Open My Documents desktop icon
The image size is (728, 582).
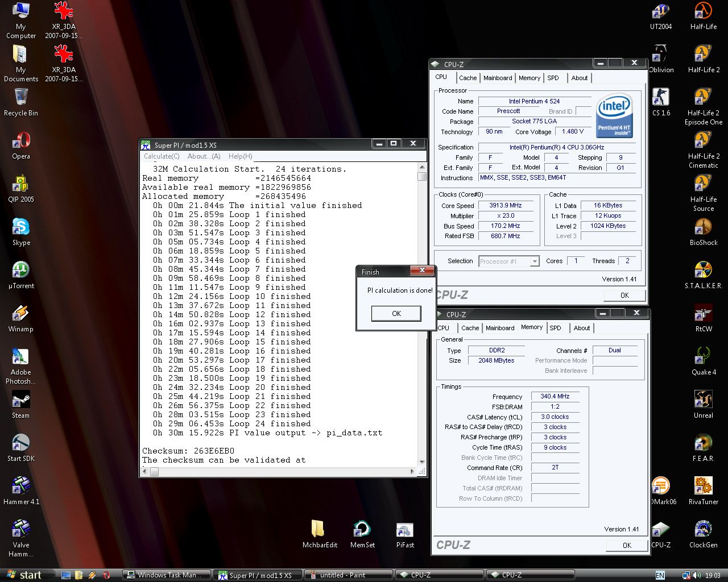coord(21,63)
